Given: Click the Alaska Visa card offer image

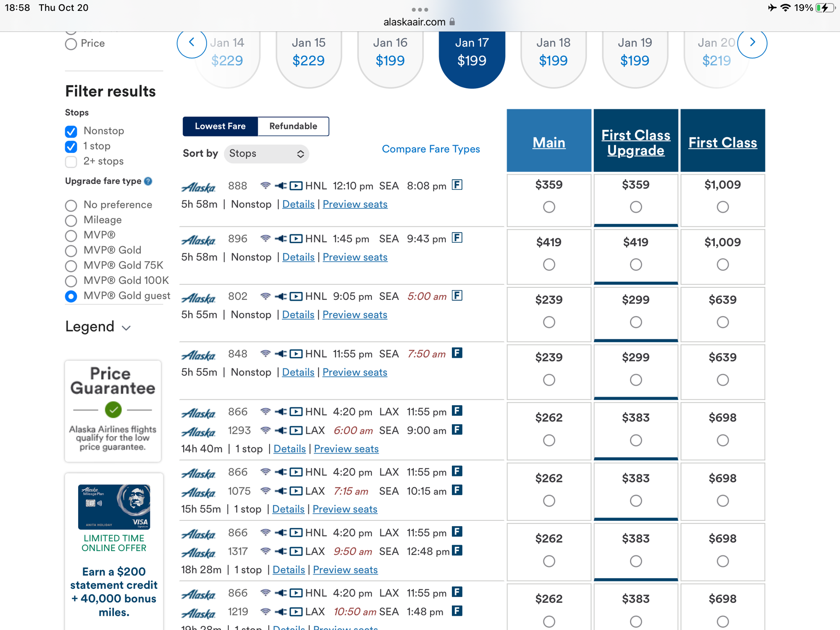Looking at the screenshot, I should pyautogui.click(x=114, y=507).
